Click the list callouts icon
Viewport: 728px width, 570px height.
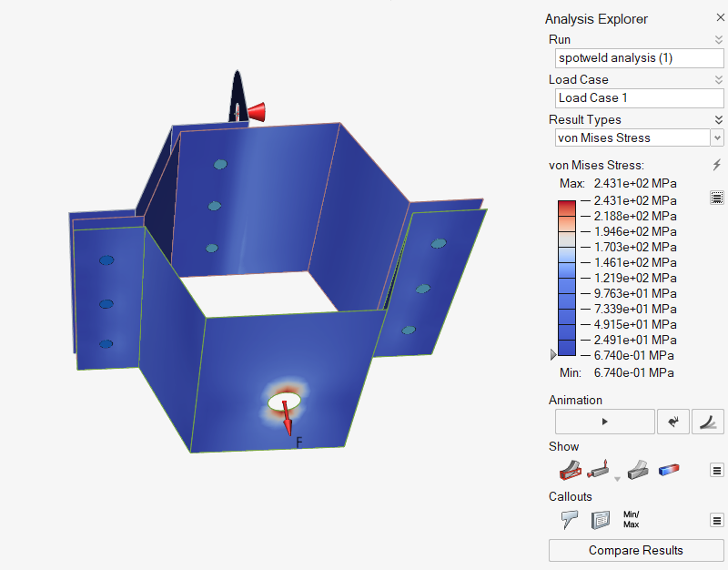pos(601,520)
